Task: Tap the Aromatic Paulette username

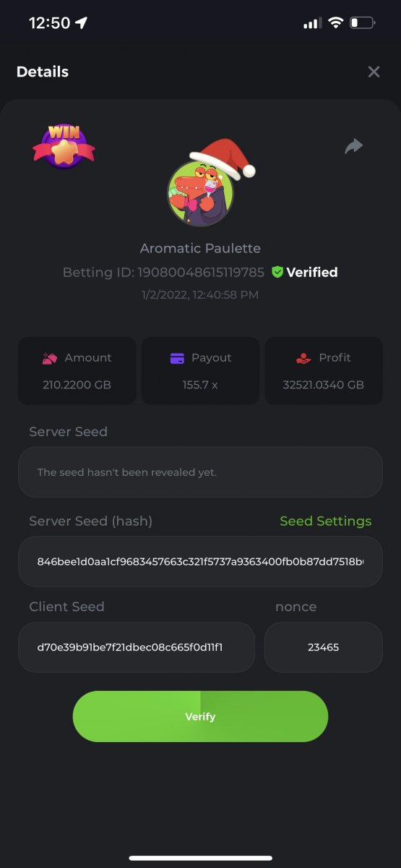Action: (x=200, y=248)
